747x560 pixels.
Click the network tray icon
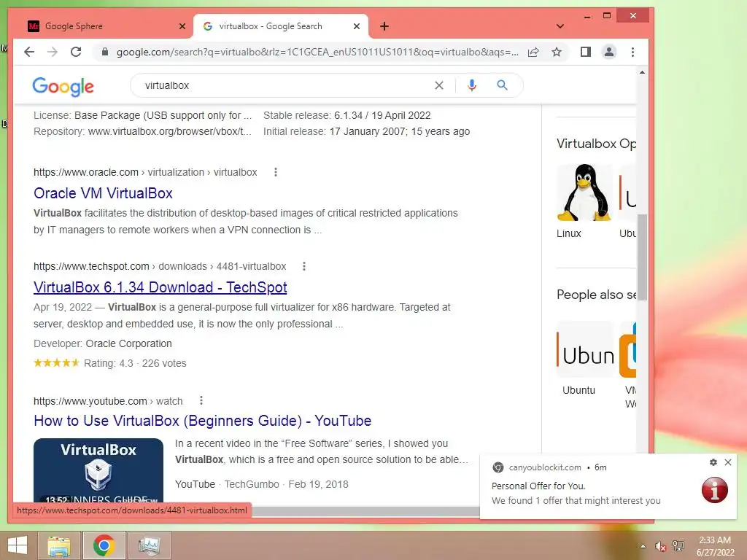coord(678,546)
